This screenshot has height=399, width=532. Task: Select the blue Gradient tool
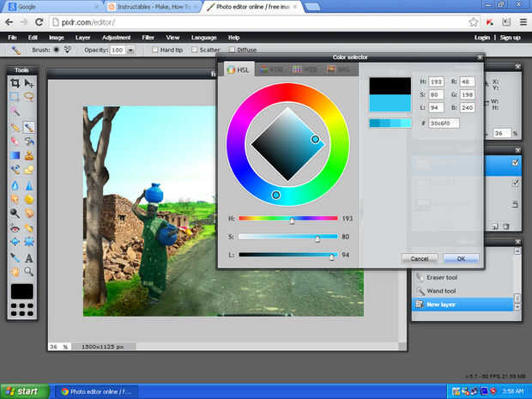[x=15, y=155]
